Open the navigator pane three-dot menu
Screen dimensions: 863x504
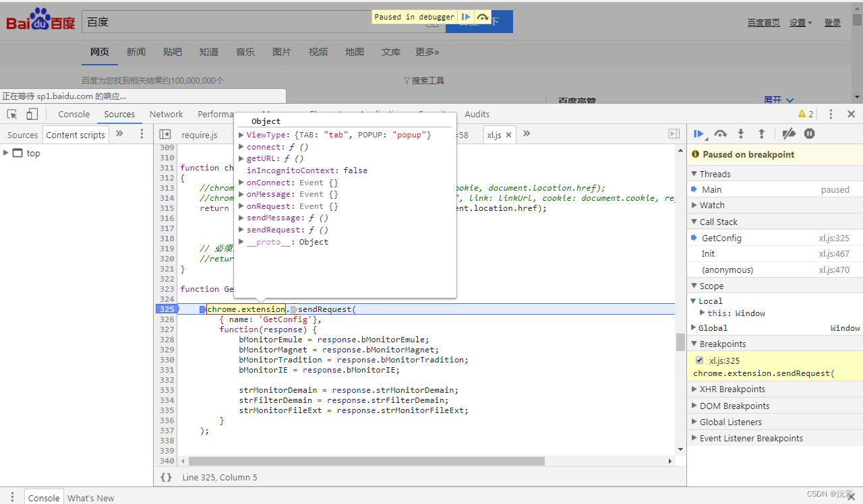142,134
